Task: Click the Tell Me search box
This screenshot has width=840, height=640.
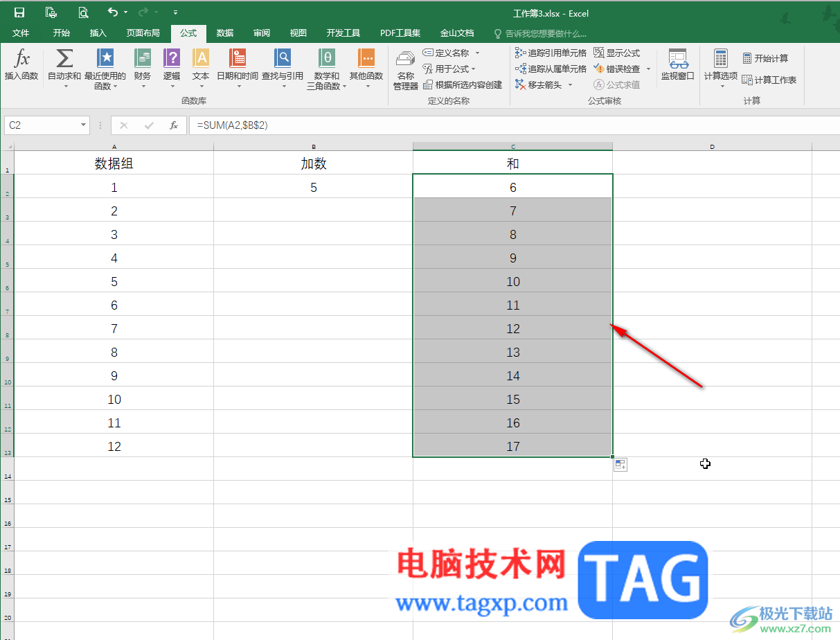Action: point(540,33)
